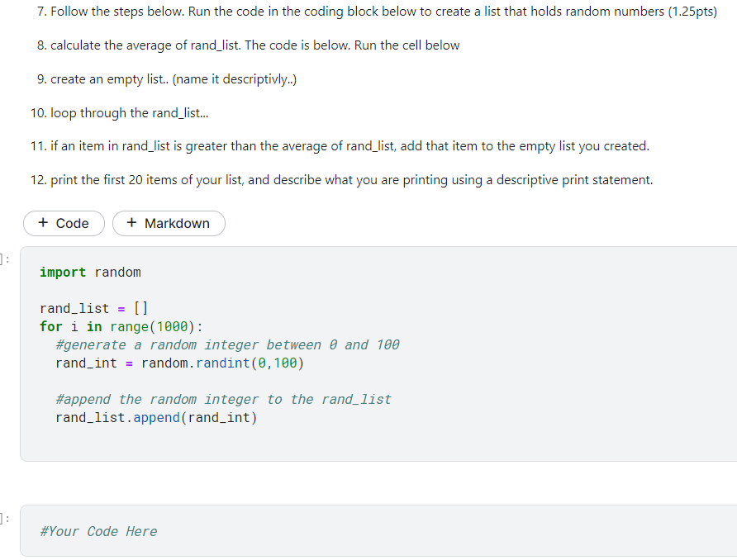Select the empty "#Your Code Here" cell

pyautogui.click(x=372, y=530)
